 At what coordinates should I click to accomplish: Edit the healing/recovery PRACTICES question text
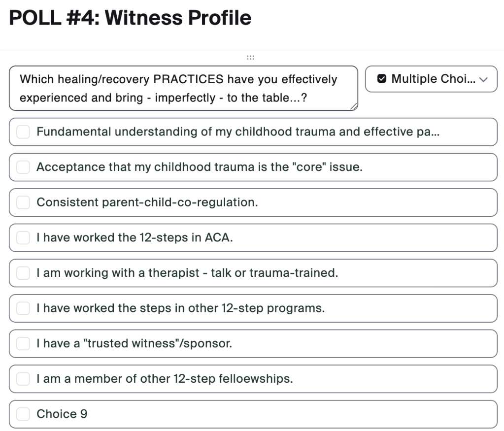pyautogui.click(x=183, y=88)
